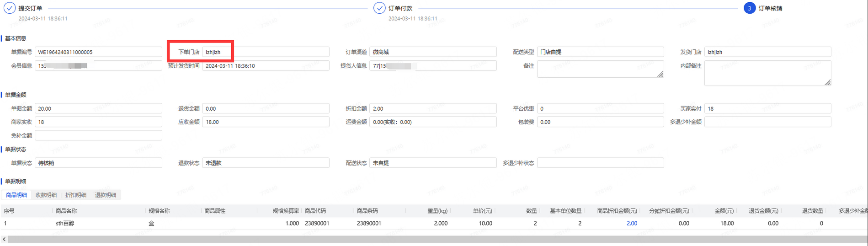
Task: Click the 发货门店 input field
Action: click(x=767, y=52)
